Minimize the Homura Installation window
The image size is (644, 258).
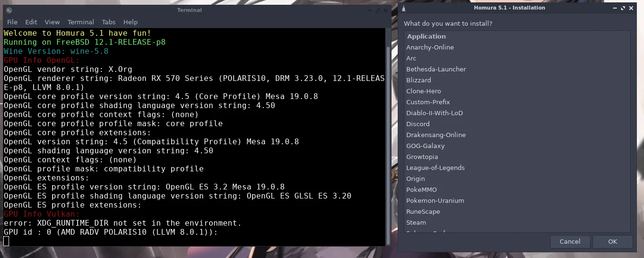(x=616, y=8)
